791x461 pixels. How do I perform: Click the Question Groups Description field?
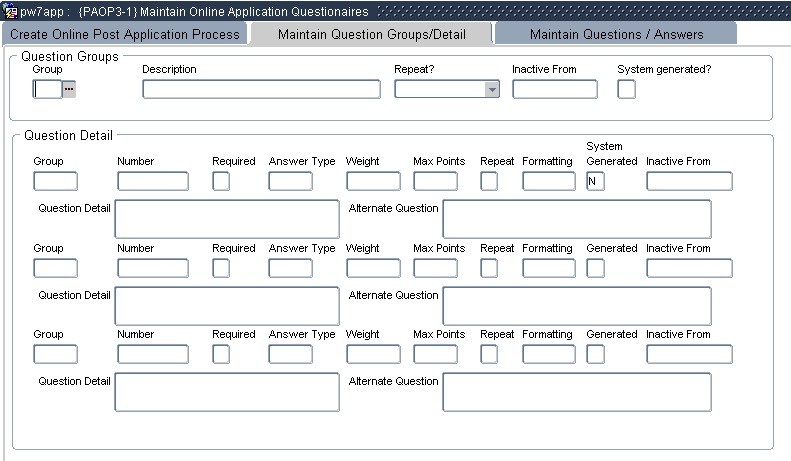261,89
